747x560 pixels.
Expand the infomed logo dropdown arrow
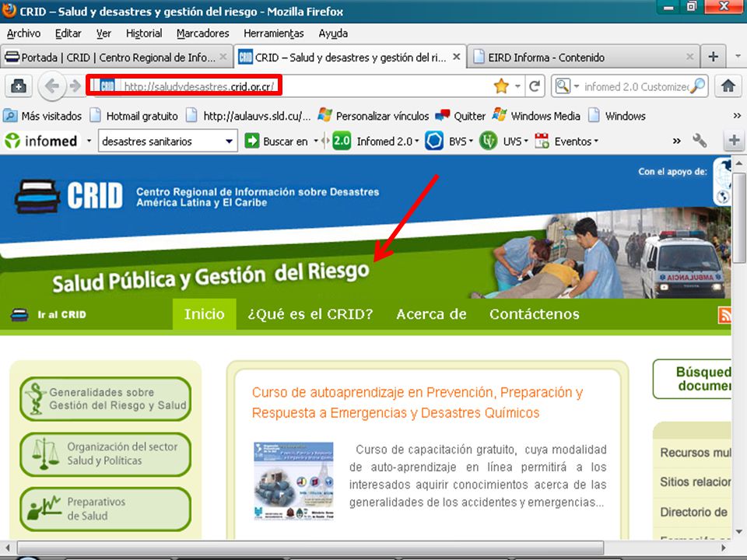[89, 141]
